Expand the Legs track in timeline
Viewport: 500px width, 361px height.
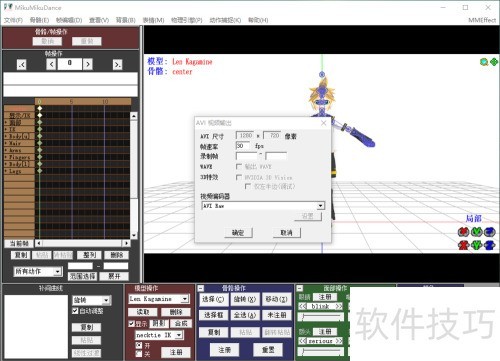tap(6, 171)
